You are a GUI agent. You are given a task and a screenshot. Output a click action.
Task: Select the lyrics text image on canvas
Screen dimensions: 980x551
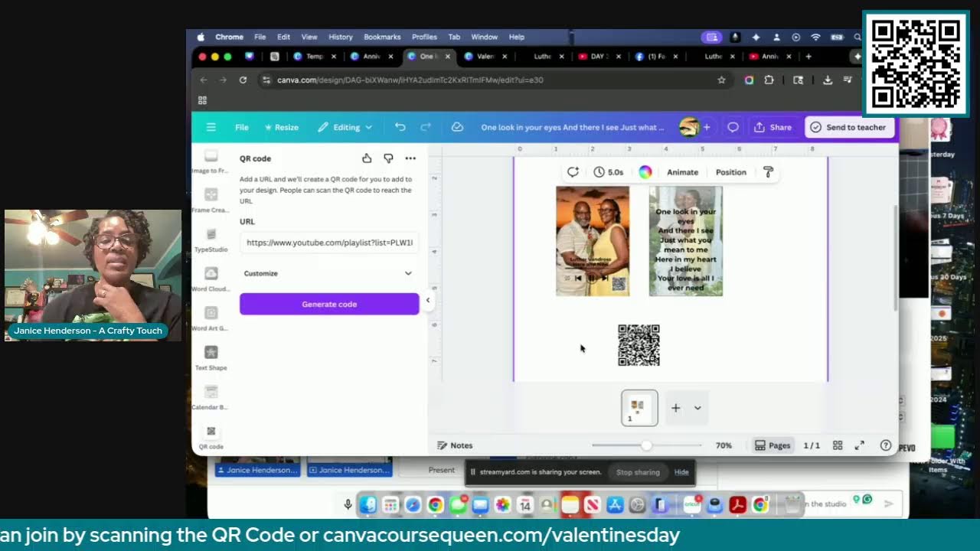pyautogui.click(x=686, y=241)
